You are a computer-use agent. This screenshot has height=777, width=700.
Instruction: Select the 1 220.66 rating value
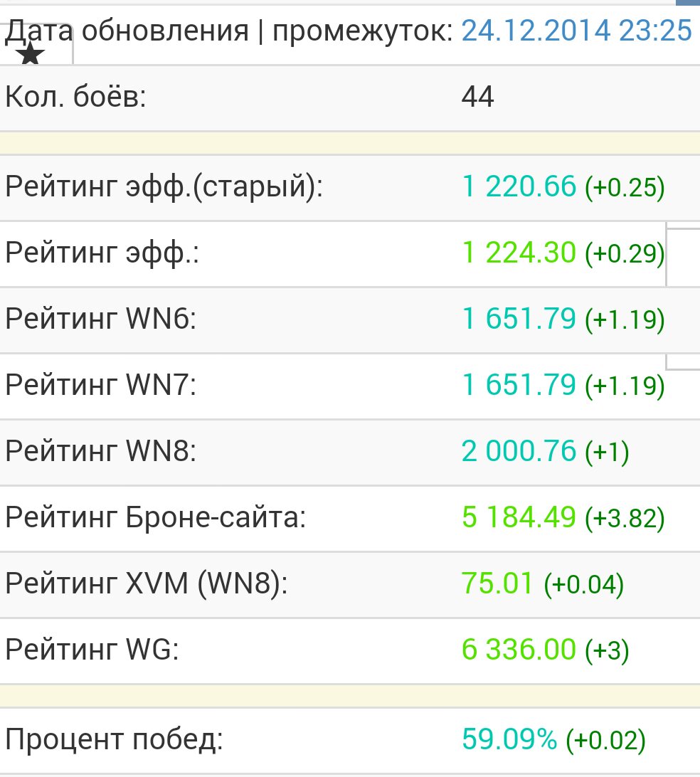519,187
